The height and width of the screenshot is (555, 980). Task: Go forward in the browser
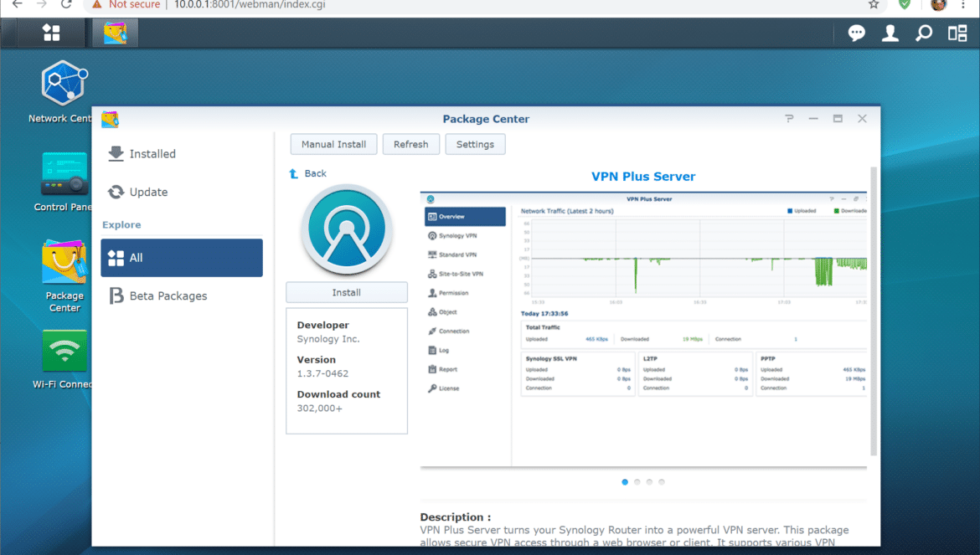41,4
